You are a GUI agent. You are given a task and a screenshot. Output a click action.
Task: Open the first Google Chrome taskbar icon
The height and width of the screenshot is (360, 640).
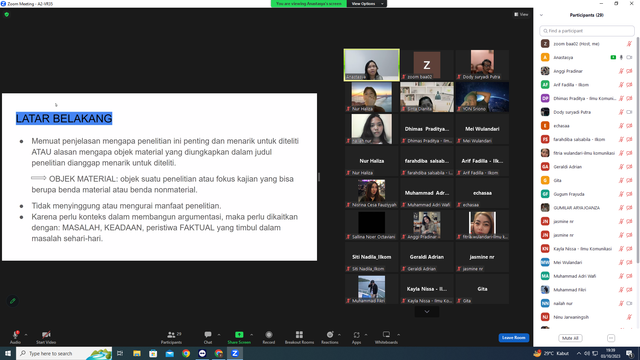(186, 353)
